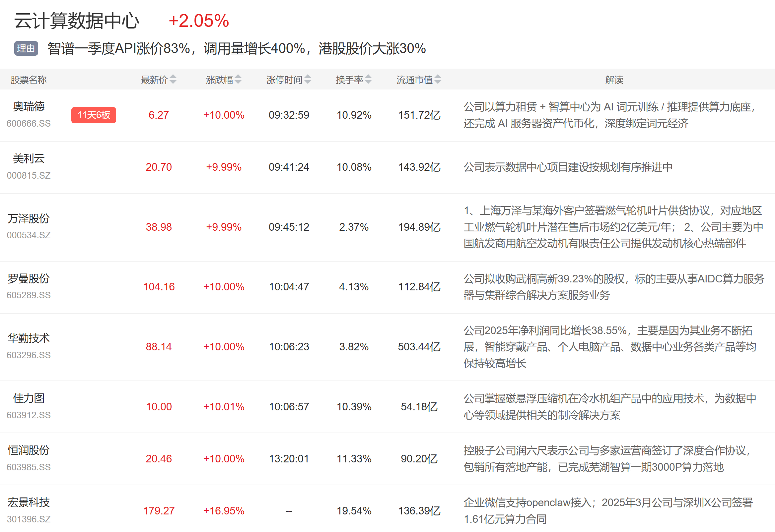Viewport: 775px width, 532px height.
Task: Sort by 流通市值 column arrows
Action: pos(438,79)
